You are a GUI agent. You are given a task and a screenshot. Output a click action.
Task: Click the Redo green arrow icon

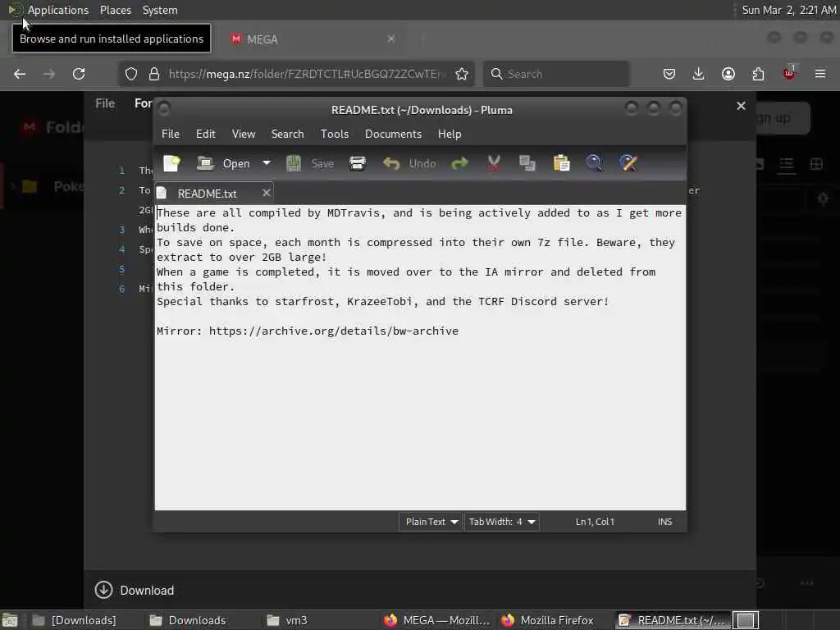[459, 163]
